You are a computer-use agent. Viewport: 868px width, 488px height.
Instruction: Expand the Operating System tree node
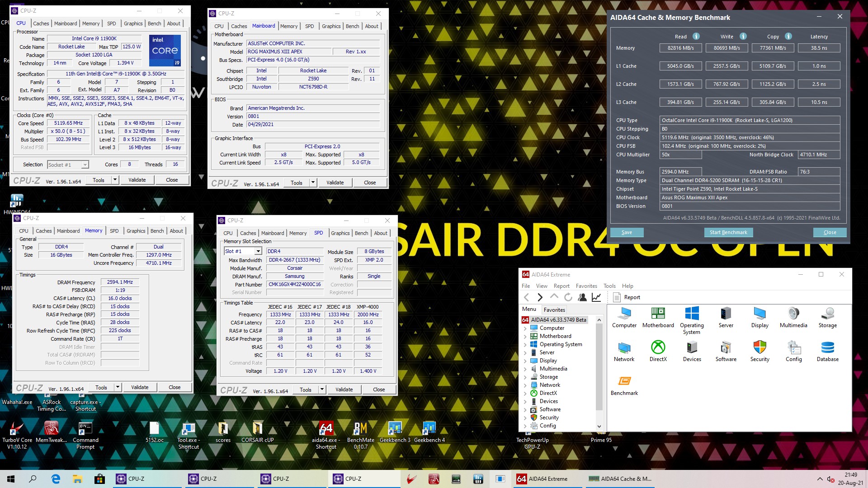525,344
